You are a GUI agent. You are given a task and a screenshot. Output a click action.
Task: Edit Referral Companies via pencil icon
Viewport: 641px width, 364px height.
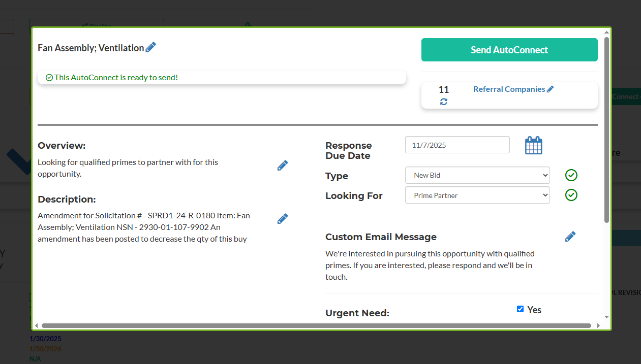550,89
